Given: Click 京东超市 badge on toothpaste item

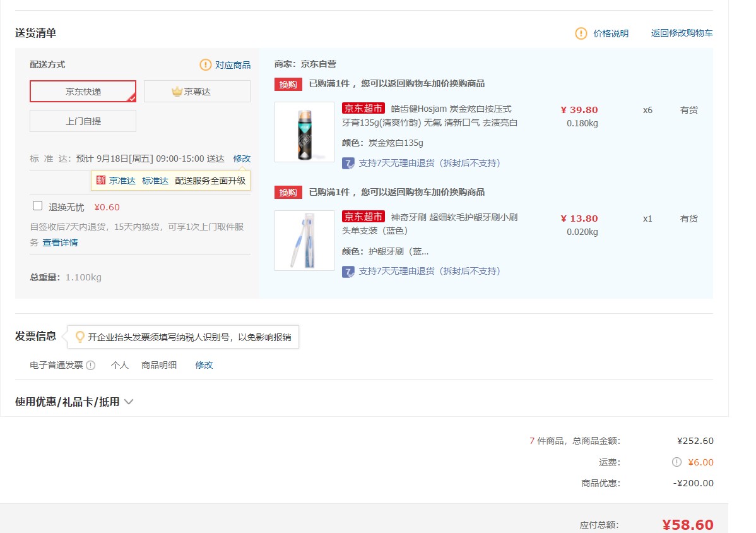Looking at the screenshot, I should (x=363, y=108).
